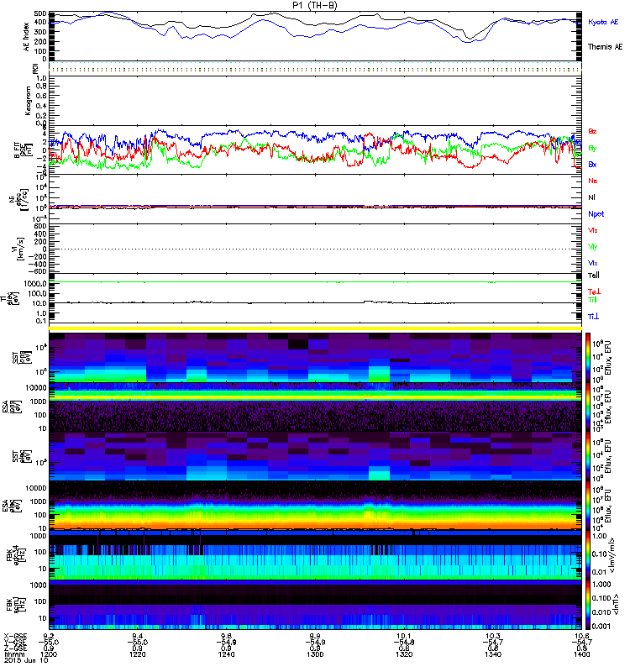
Task: Click the '1240' time tick label
Action: point(226,654)
